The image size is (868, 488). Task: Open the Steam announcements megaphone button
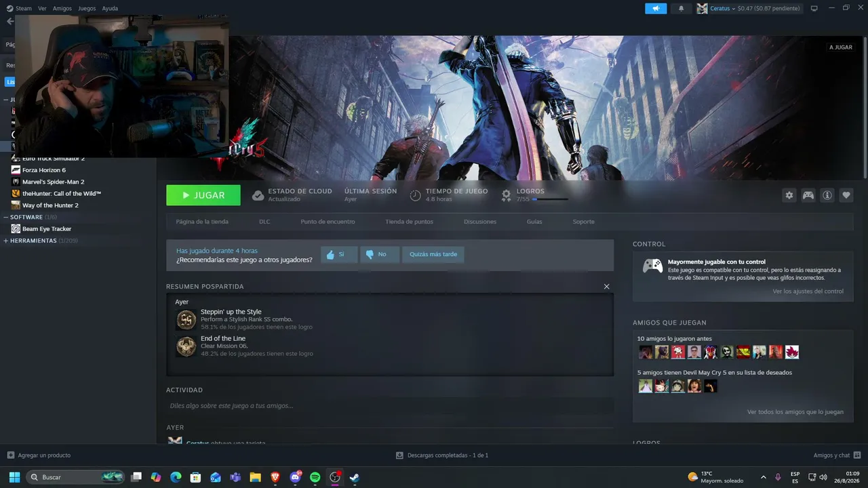coord(656,8)
